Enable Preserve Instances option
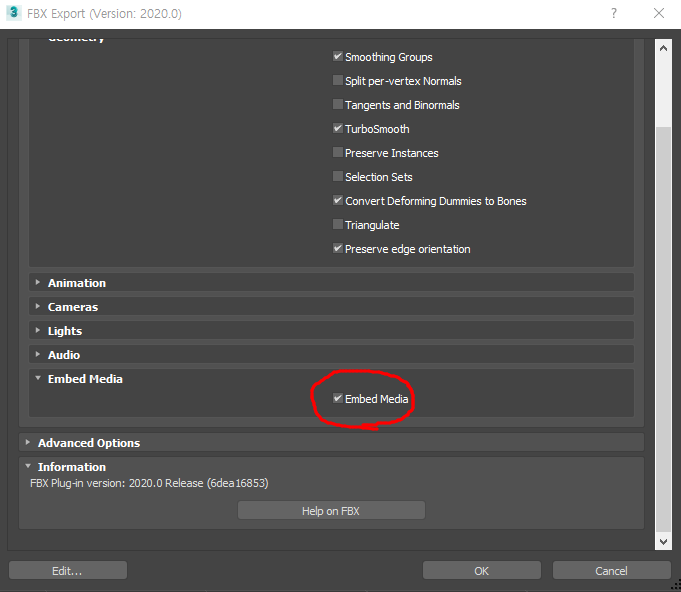The width and height of the screenshot is (681, 592). (x=337, y=152)
